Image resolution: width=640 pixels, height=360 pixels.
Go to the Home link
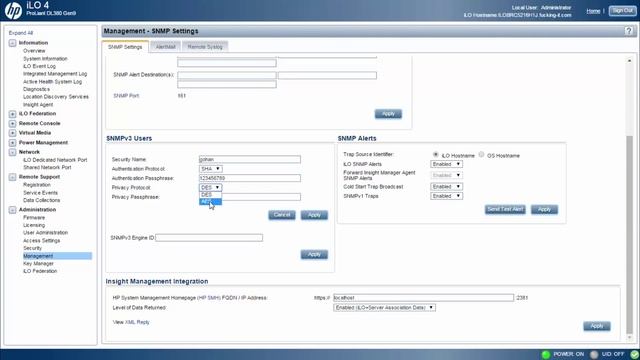click(x=593, y=11)
